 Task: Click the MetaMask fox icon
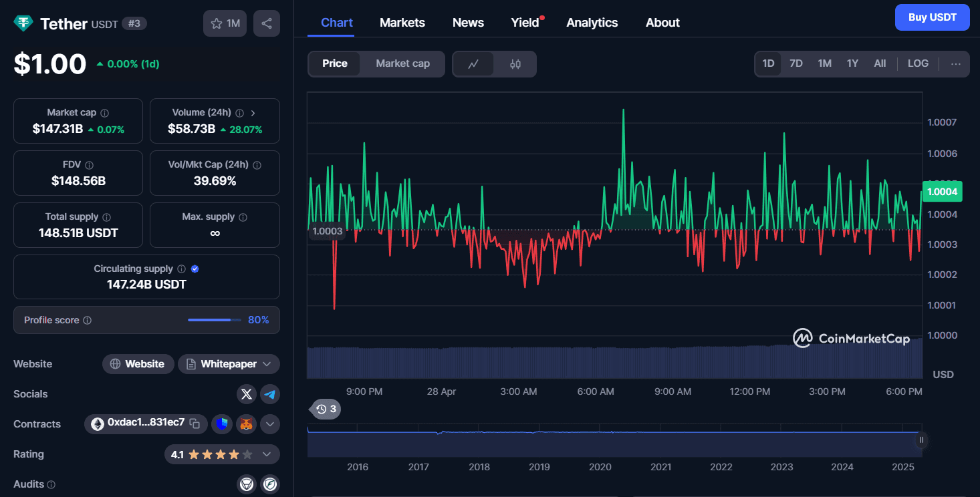(247, 424)
